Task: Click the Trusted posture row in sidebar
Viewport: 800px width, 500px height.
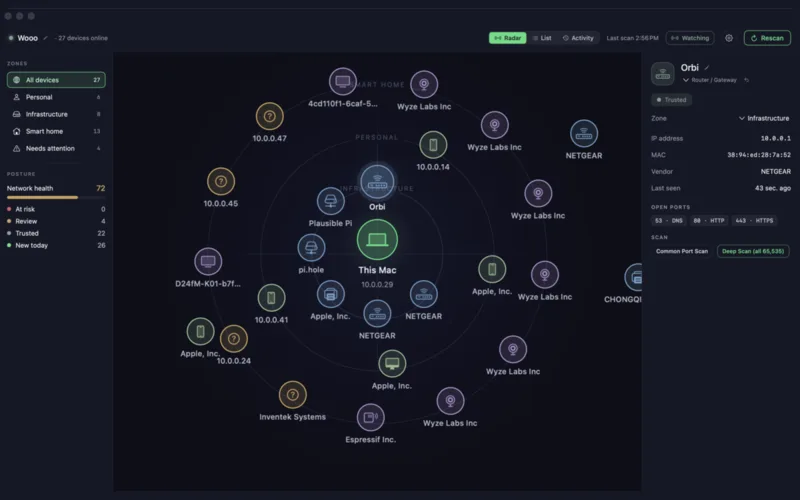Action: tap(56, 233)
